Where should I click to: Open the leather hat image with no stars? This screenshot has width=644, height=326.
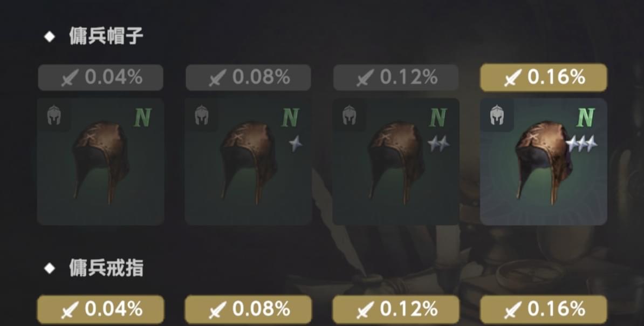click(x=101, y=162)
